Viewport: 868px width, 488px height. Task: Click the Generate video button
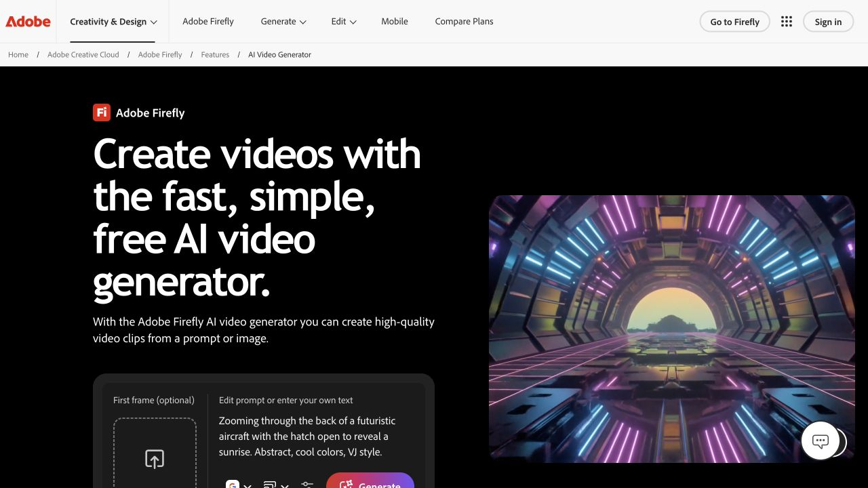coord(370,481)
